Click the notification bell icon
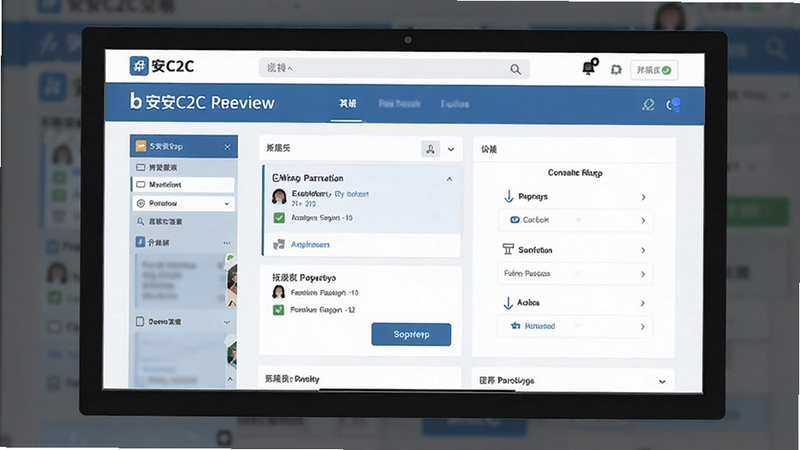The height and width of the screenshot is (450, 800). (589, 67)
